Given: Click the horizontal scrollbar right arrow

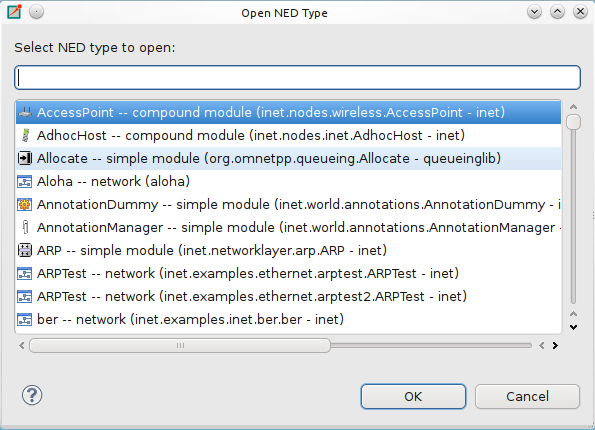Looking at the screenshot, I should 555,345.
